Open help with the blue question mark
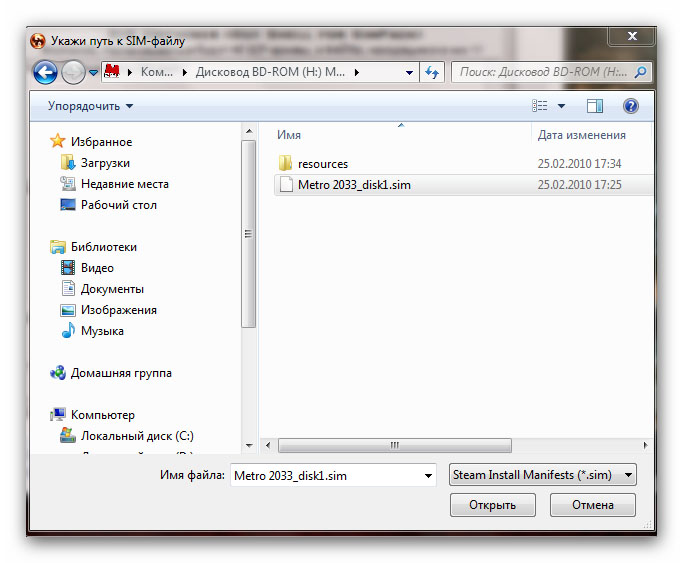683x563 pixels. (630, 106)
